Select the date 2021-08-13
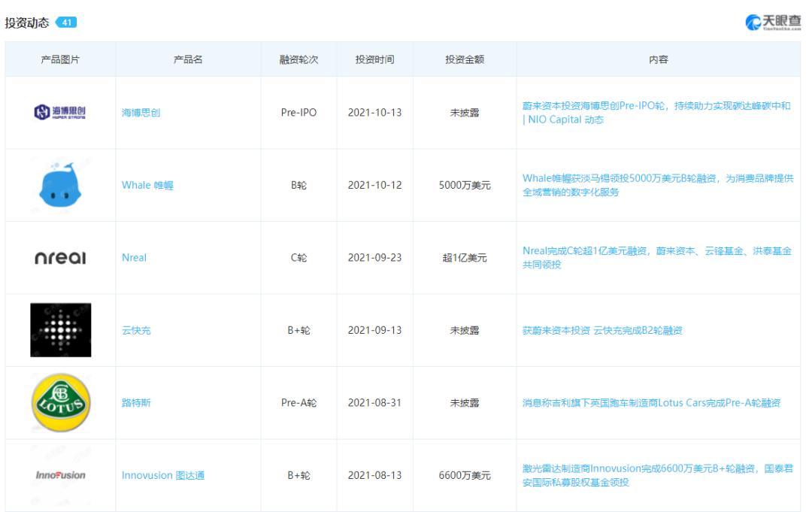This screenshot has height=512, width=812. tap(375, 475)
